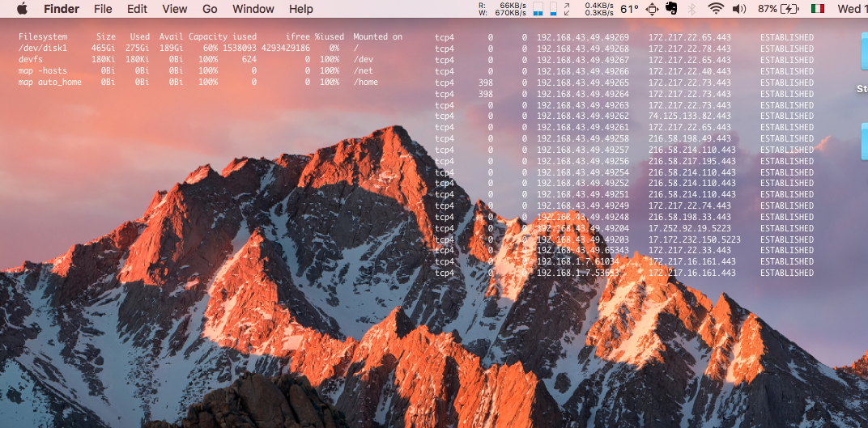This screenshot has height=428, width=868.
Task: Open the Italian flag input source menu
Action: point(818,9)
